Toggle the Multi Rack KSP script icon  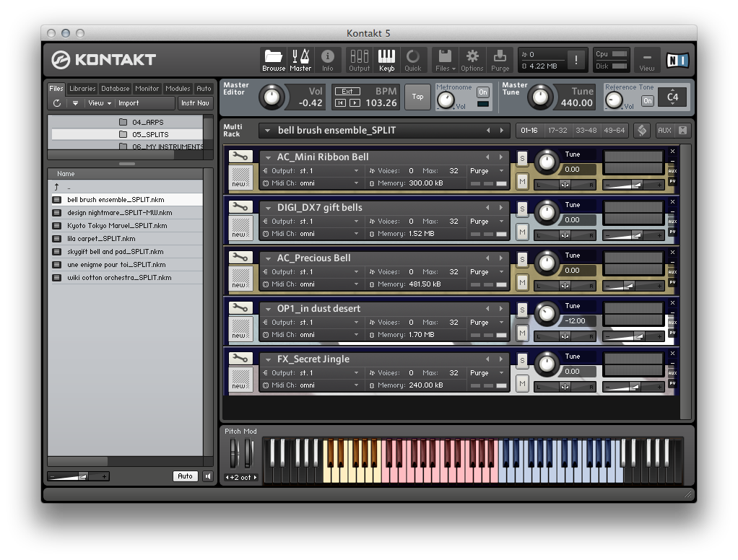pyautogui.click(x=642, y=130)
